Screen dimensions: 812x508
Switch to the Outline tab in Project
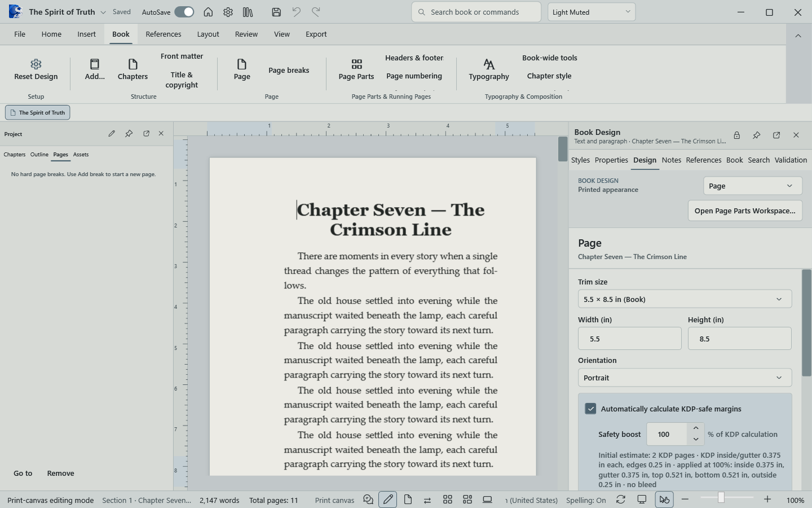click(x=39, y=154)
